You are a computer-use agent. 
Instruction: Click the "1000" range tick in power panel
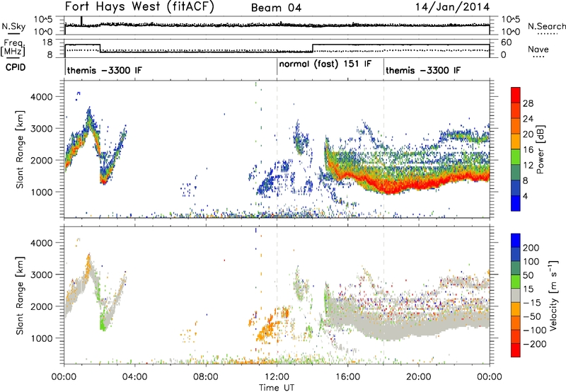click(x=42, y=192)
